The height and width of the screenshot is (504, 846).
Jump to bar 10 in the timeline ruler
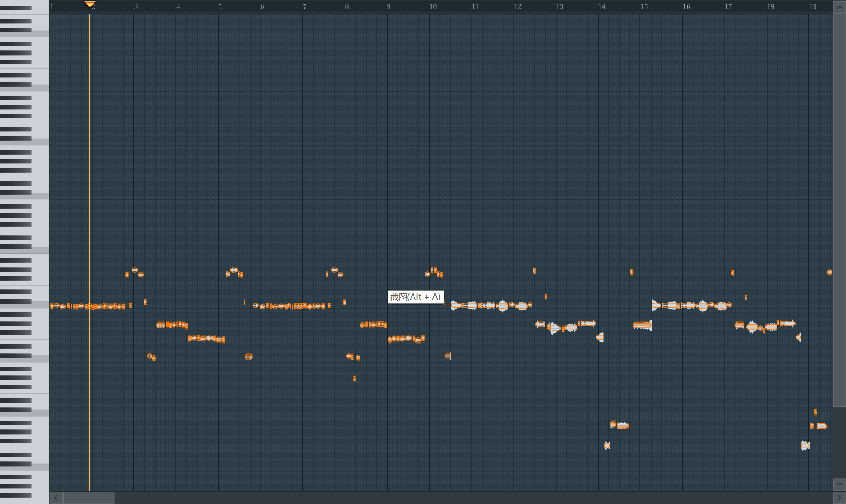click(433, 7)
